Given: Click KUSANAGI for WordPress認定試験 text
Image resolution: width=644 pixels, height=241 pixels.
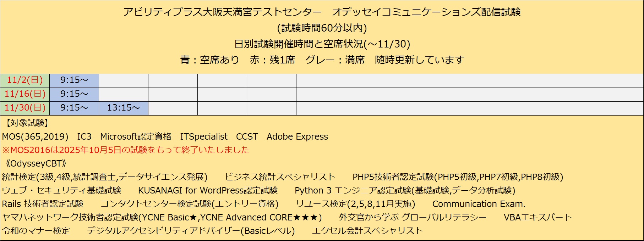Looking at the screenshot, I should [x=208, y=190].
